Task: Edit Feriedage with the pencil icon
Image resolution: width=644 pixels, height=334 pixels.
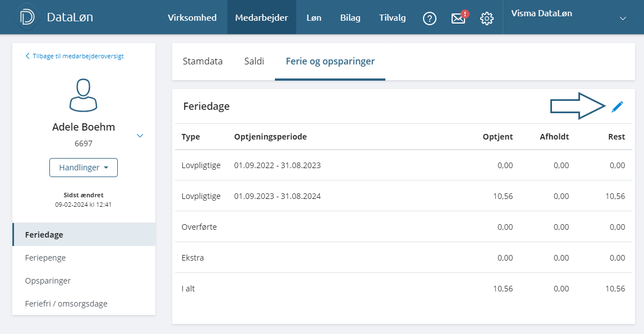Action: (x=617, y=106)
